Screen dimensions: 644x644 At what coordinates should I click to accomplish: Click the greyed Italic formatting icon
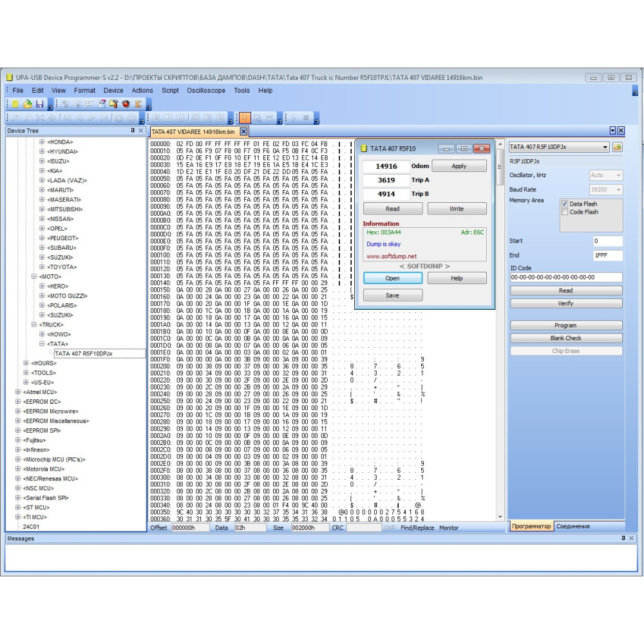click(x=168, y=118)
